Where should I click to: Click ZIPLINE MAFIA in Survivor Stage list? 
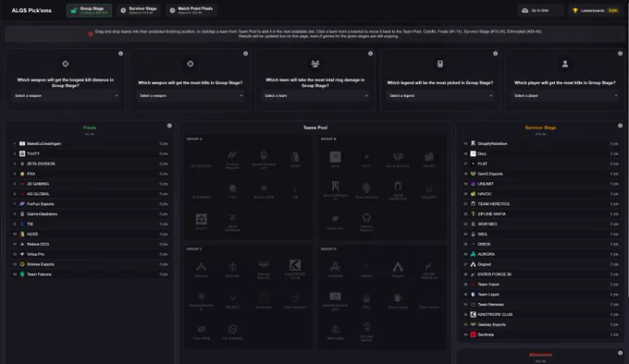541,213
